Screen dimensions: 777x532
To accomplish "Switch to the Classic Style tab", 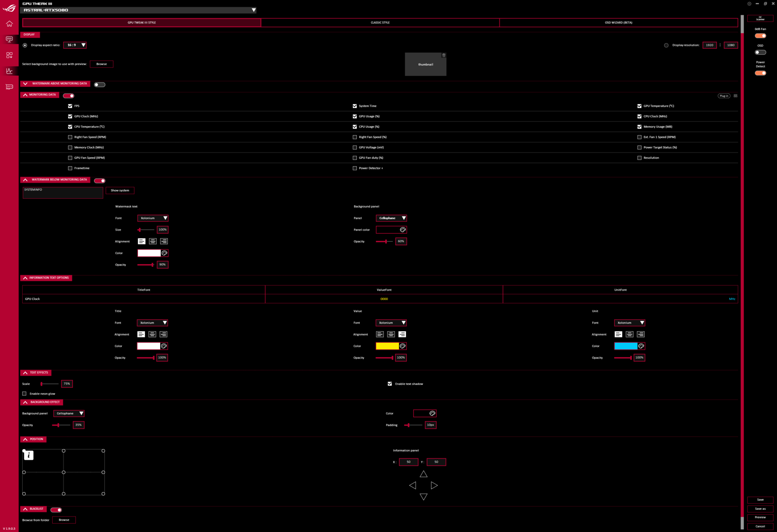I will click(380, 23).
